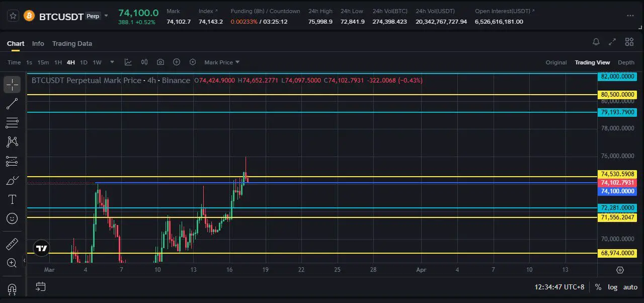Viewport: 644px width, 303px height.
Task: Select the trend line drawing tool
Action: [x=12, y=104]
